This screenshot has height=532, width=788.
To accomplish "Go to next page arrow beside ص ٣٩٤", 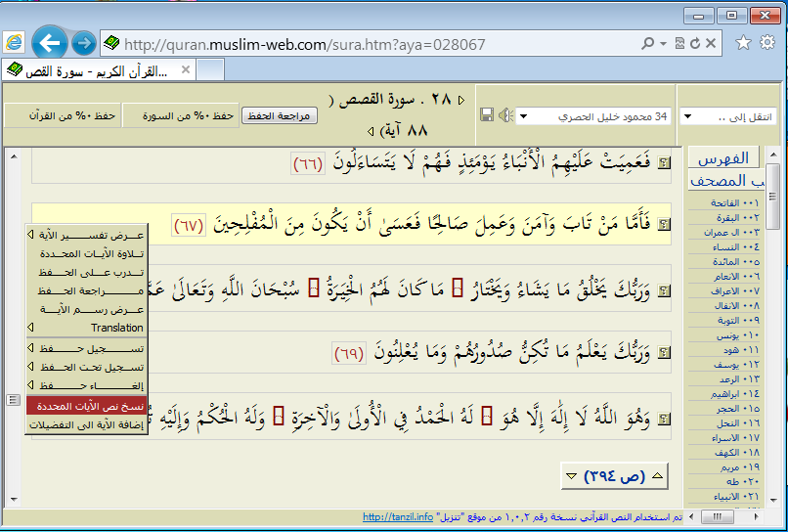I will (x=571, y=475).
